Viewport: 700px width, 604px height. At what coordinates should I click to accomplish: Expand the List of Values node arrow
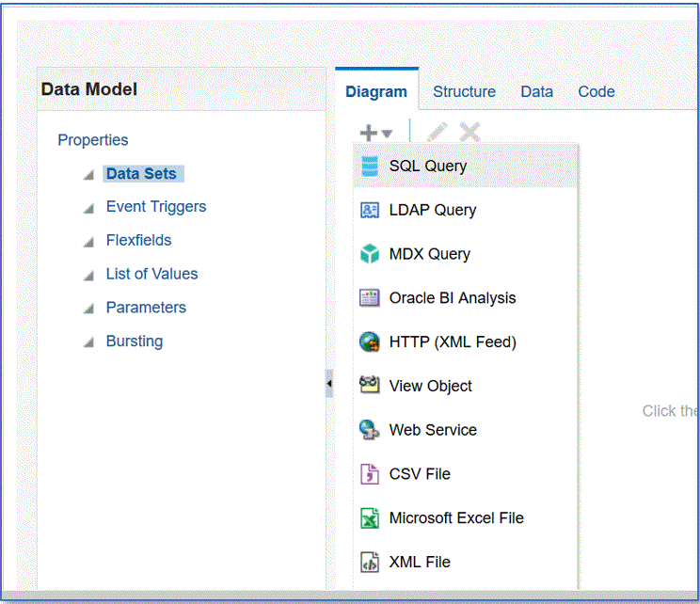[88, 276]
